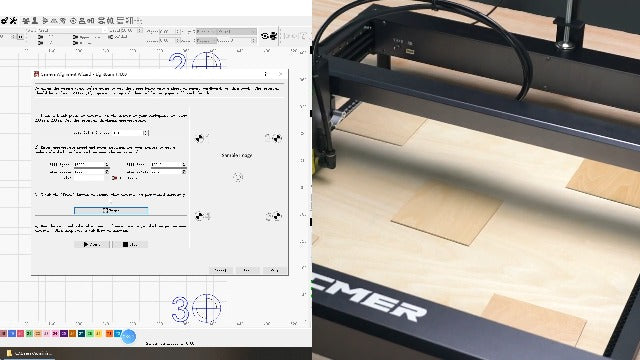This screenshot has height=360, width=640.
Task: Open Device Settings crossed-tools icon
Action: [13, 20]
